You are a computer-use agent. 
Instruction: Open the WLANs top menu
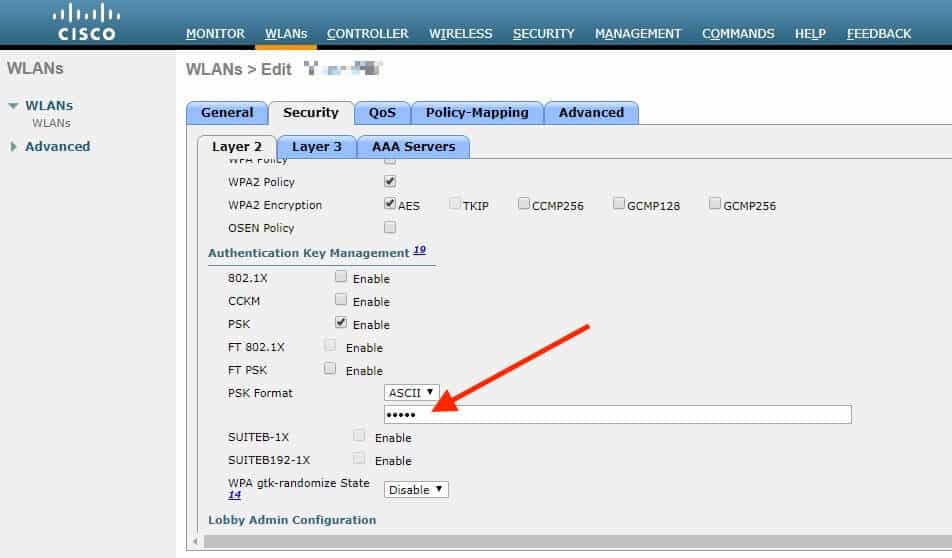pyautogui.click(x=286, y=33)
